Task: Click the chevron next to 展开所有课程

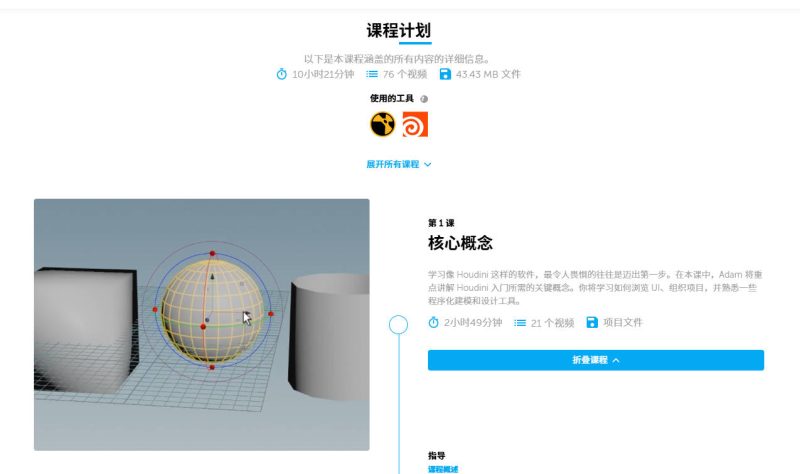Action: tap(428, 165)
